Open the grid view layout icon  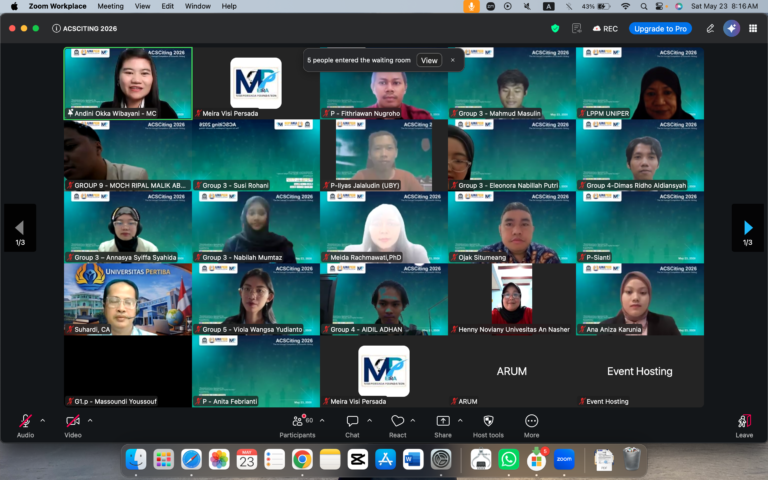pos(753,28)
